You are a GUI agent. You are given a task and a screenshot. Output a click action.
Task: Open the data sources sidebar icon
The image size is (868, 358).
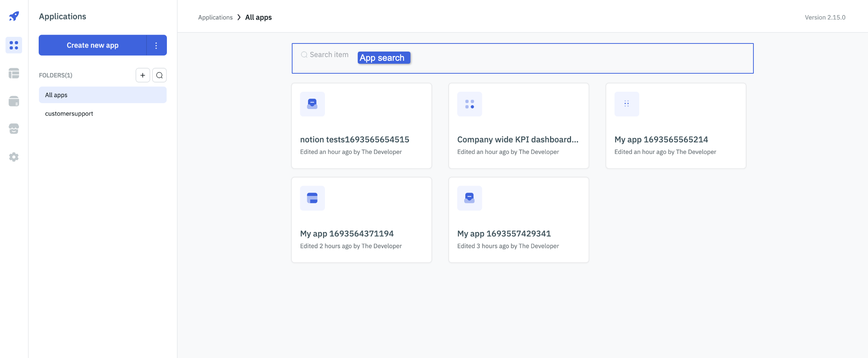point(14,101)
